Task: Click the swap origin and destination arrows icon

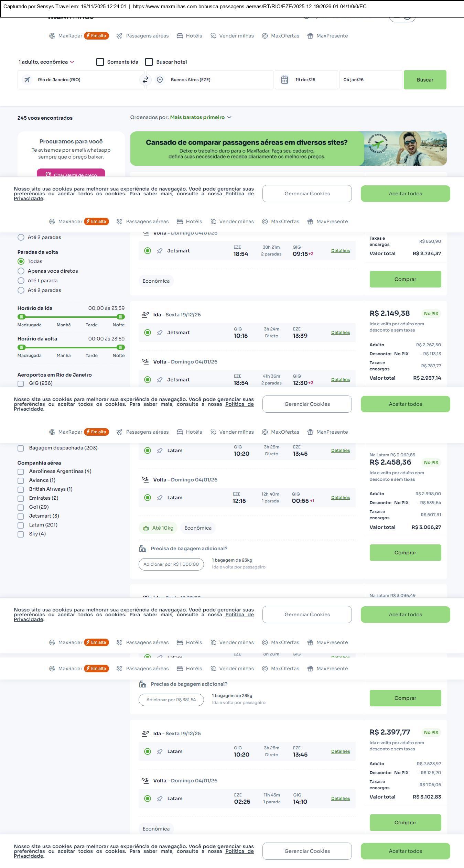Action: pyautogui.click(x=145, y=80)
